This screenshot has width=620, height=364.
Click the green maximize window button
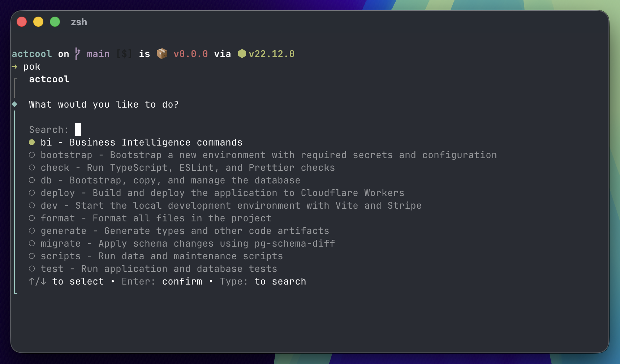55,22
